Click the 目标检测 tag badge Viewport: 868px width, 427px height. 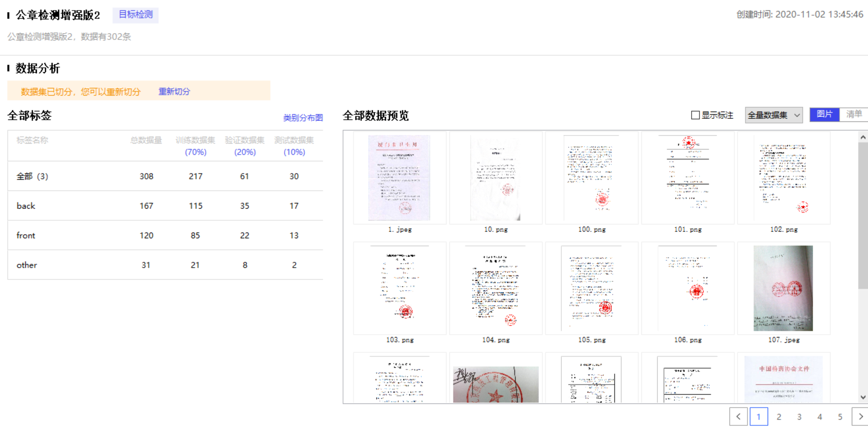tap(136, 15)
